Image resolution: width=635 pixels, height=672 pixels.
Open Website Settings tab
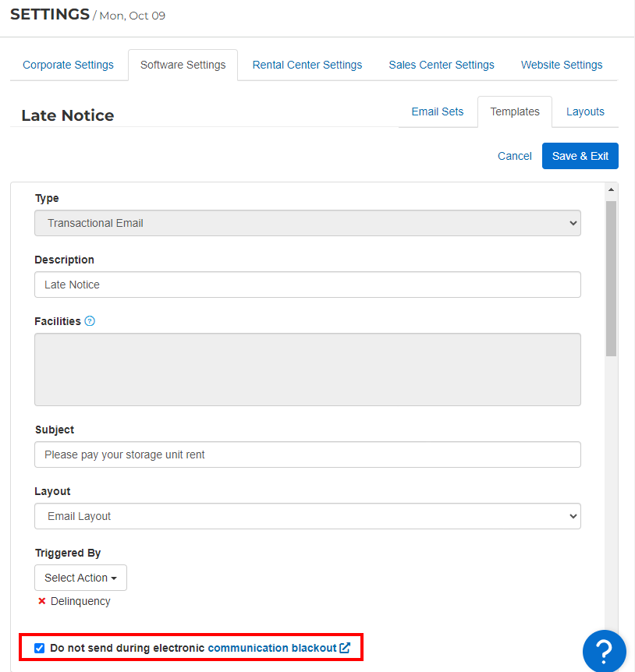click(561, 65)
